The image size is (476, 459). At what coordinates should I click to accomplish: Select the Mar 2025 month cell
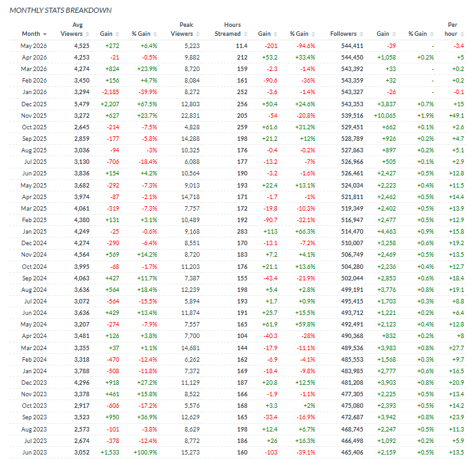(34, 209)
